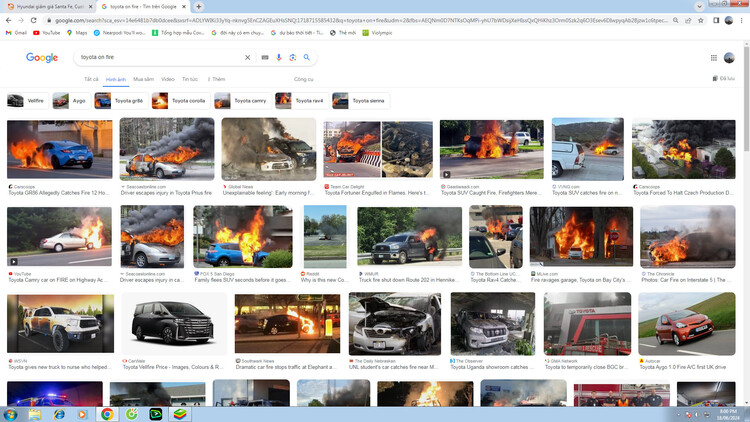The height and width of the screenshot is (422, 750).
Task: Open side panel icon in Chrome toolbar
Action: [716, 21]
